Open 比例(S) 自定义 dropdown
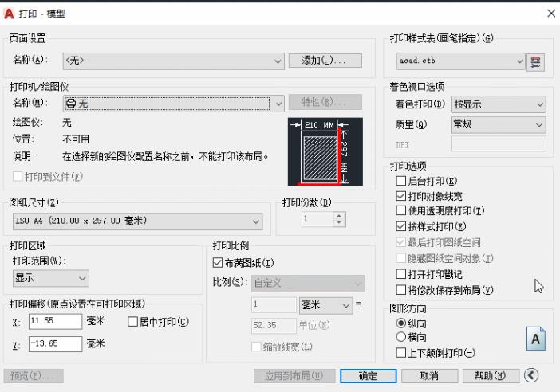 pyautogui.click(x=308, y=284)
